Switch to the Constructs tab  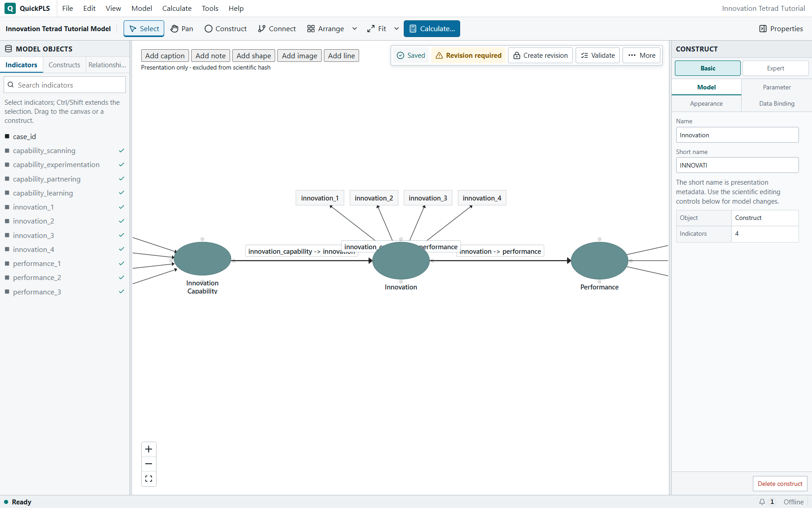pos(65,65)
